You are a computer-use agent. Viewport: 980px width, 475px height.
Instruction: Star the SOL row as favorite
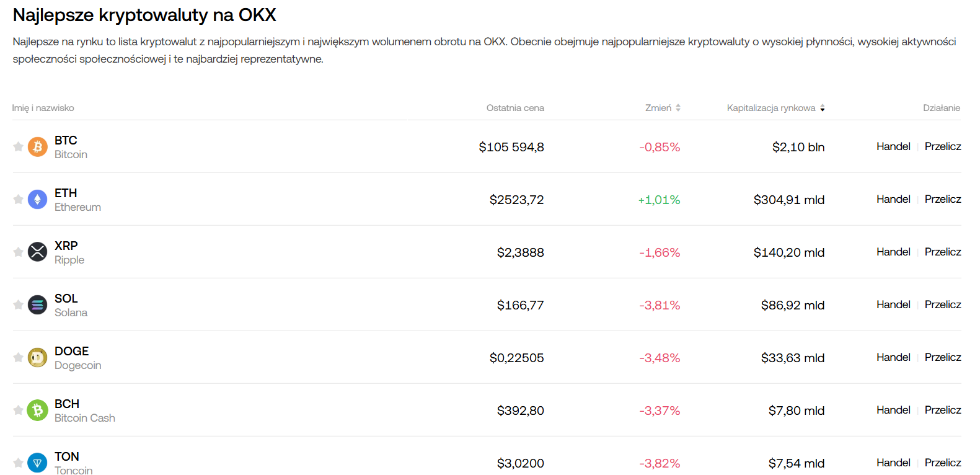[x=18, y=305]
